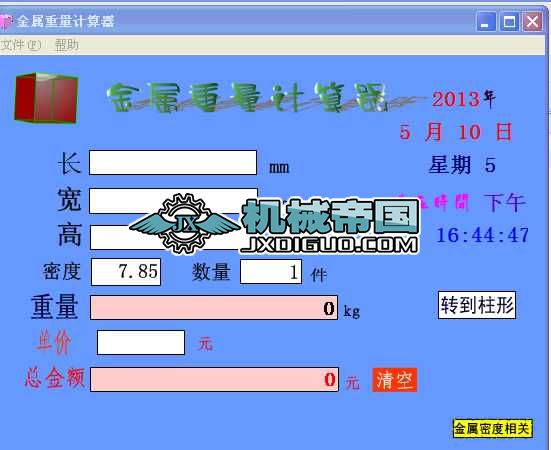This screenshot has width=551, height=450.
Task: Click the 件 unit label
Action: pyautogui.click(x=319, y=275)
